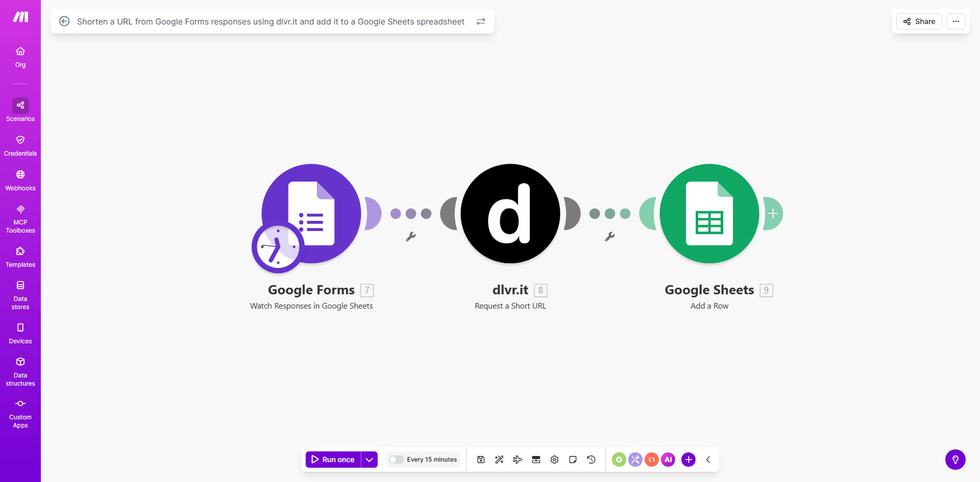Click the scenario title text
The height and width of the screenshot is (482, 980).
click(x=271, y=21)
